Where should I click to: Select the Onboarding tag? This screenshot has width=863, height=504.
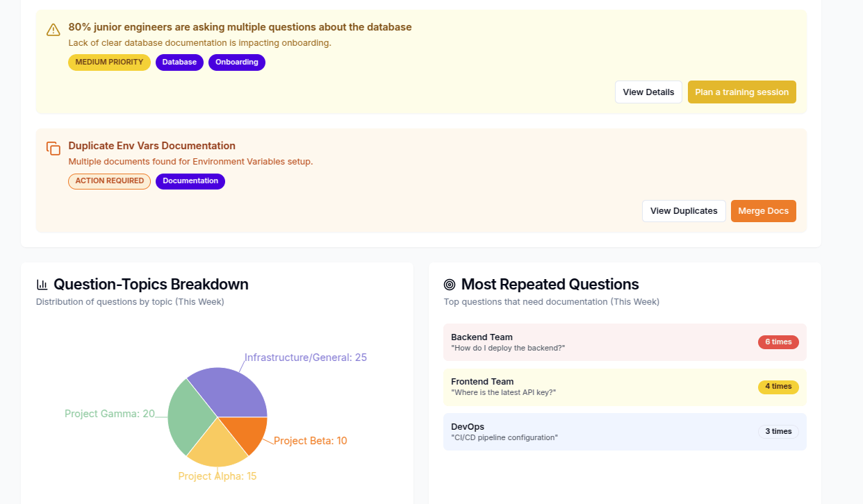tap(236, 62)
